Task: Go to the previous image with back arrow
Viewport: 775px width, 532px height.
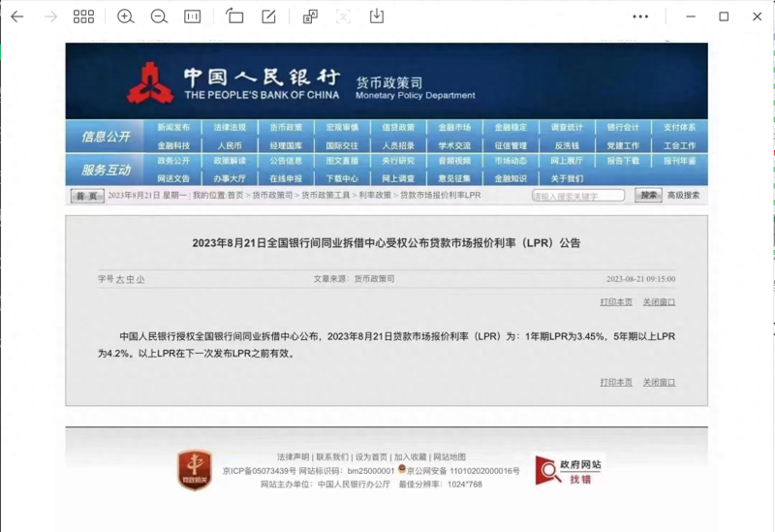Action: click(16, 16)
